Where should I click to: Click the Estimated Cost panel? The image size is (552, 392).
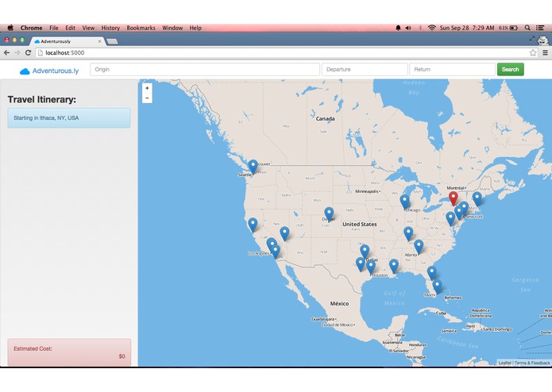(69, 352)
